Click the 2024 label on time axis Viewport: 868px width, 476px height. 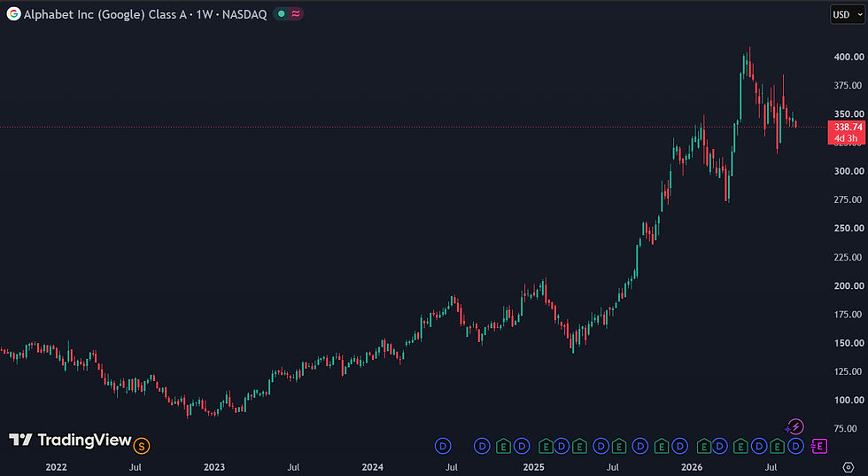click(x=373, y=467)
